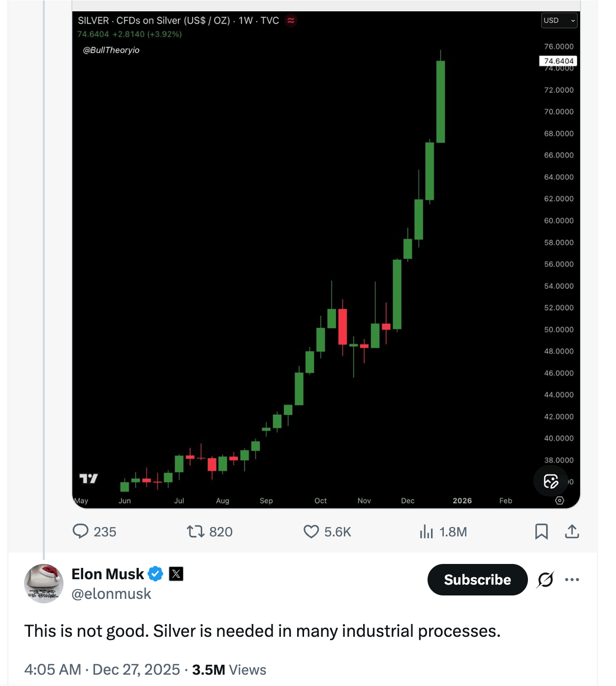Viewport: 616px width, 686px height.
Task: Click the X affiliate badge
Action: (176, 574)
